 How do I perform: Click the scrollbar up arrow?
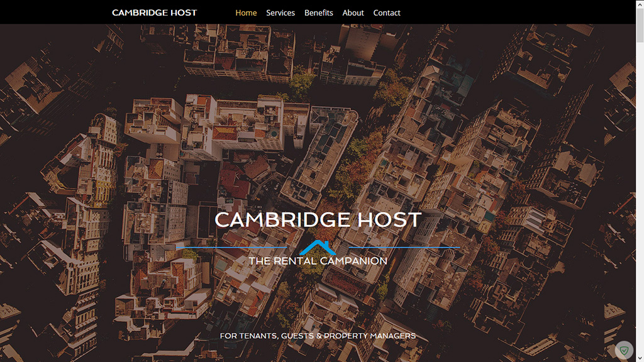click(640, 4)
